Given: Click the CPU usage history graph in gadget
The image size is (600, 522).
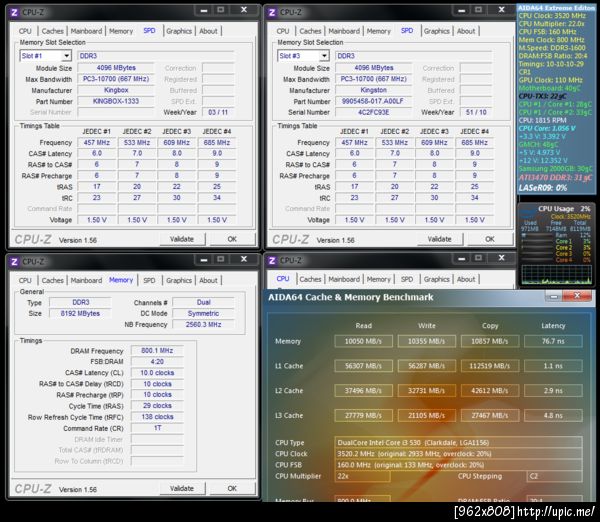Looking at the screenshot, I should click(556, 274).
